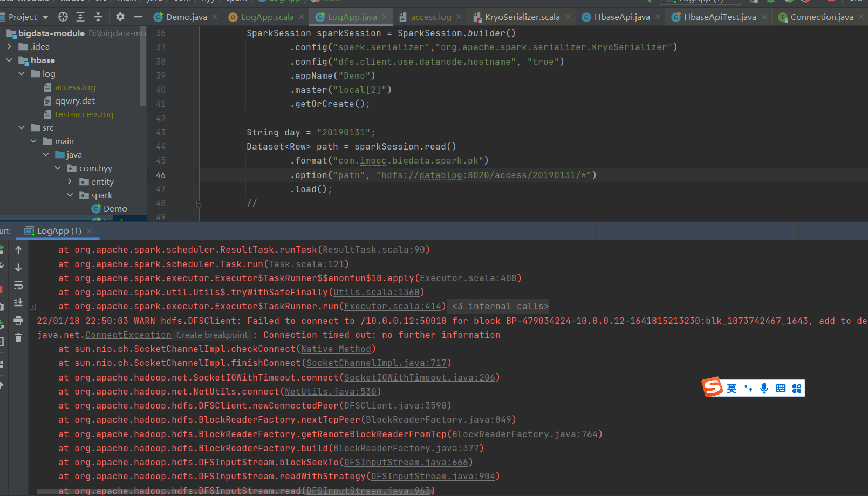868x496 pixels.
Task: Close the HbaseApi.java tab
Action: (658, 17)
